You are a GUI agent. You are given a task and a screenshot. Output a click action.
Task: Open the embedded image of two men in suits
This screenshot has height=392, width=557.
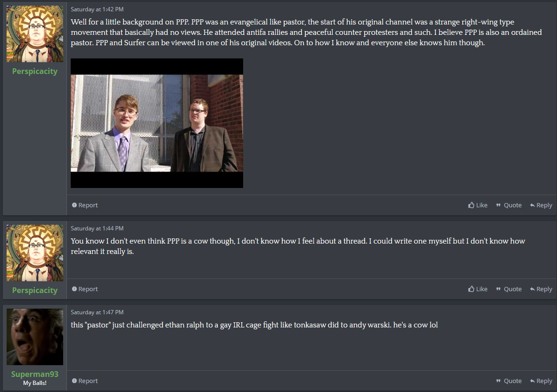156,123
